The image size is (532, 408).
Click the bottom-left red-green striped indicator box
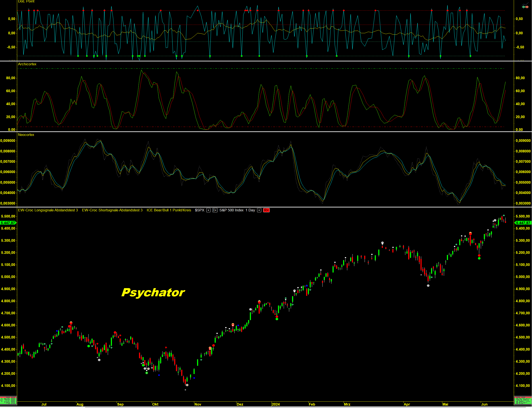(x=8, y=400)
